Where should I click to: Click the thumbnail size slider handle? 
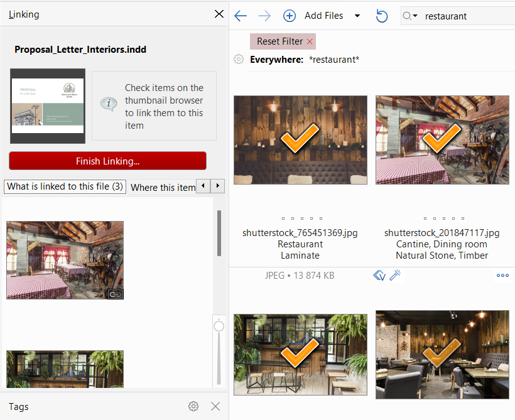[x=219, y=326]
